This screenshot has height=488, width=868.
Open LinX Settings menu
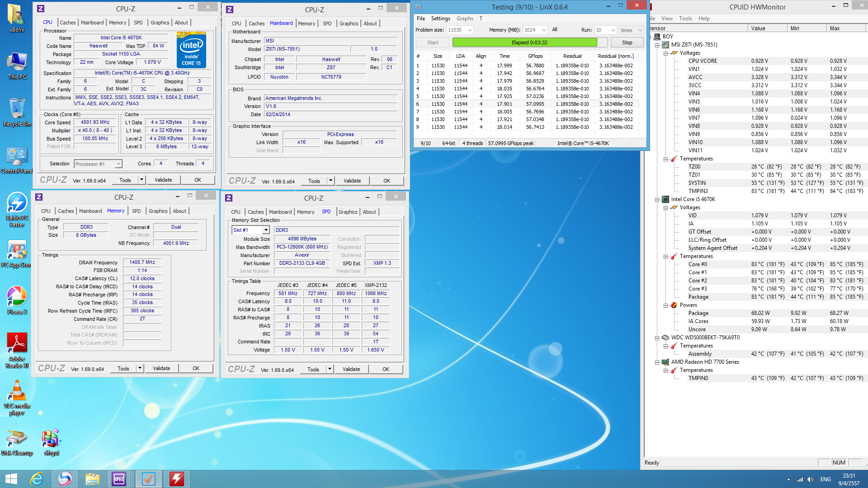pyautogui.click(x=440, y=19)
